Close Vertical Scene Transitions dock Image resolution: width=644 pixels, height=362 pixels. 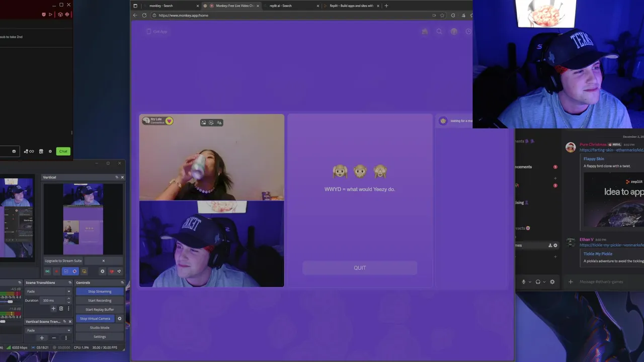(69, 321)
